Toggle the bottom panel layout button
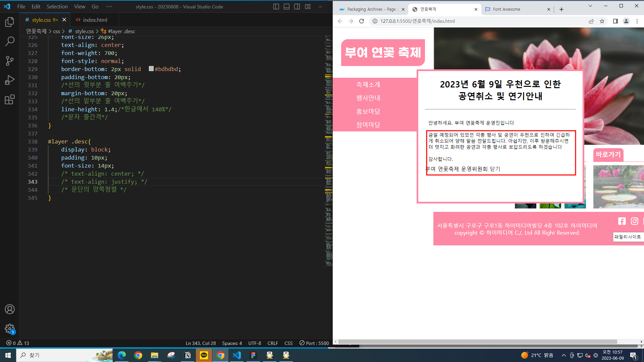The height and width of the screenshot is (362, 644). pos(286,7)
